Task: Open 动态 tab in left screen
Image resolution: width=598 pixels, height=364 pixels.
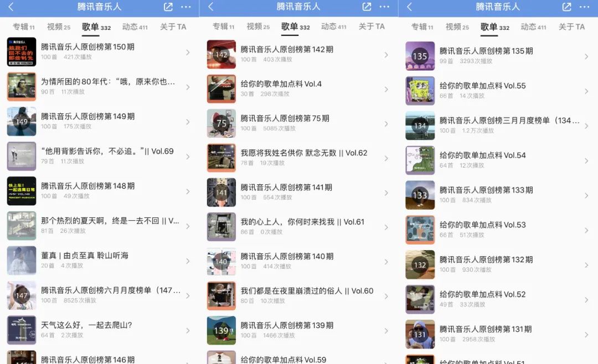Action: 135,27
